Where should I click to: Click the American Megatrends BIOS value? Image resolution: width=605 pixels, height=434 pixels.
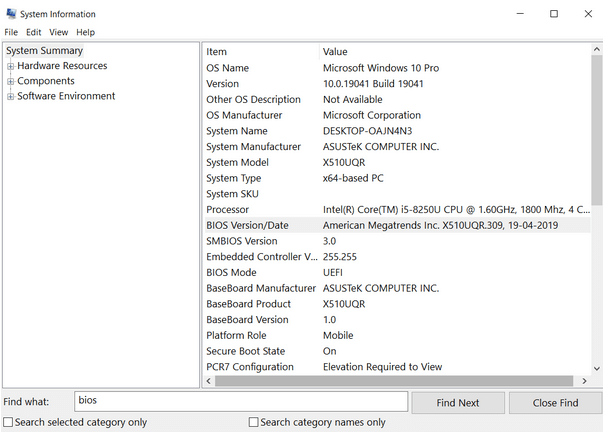440,225
